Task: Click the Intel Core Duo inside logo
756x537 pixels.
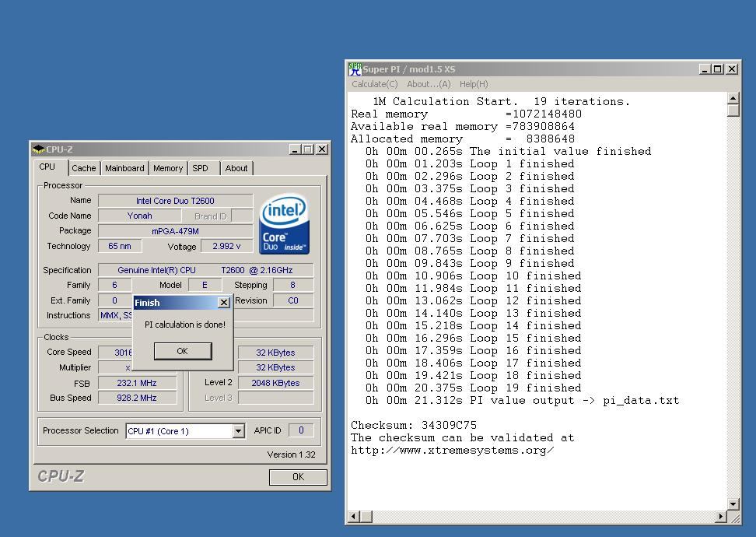Action: (284, 224)
